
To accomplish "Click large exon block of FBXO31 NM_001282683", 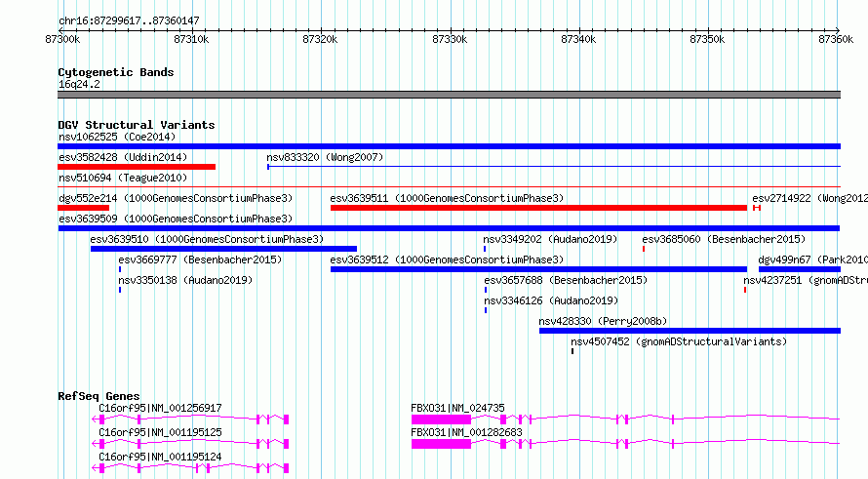I will 441,444.
